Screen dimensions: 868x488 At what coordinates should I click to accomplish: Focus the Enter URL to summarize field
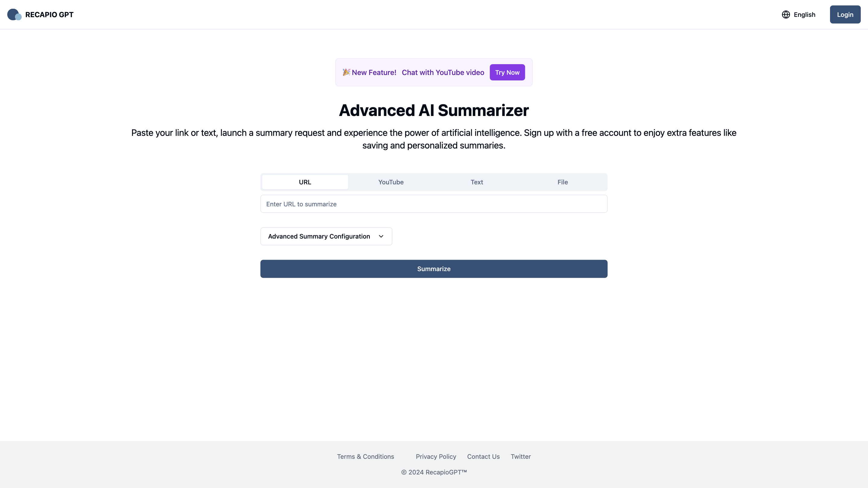pos(434,204)
